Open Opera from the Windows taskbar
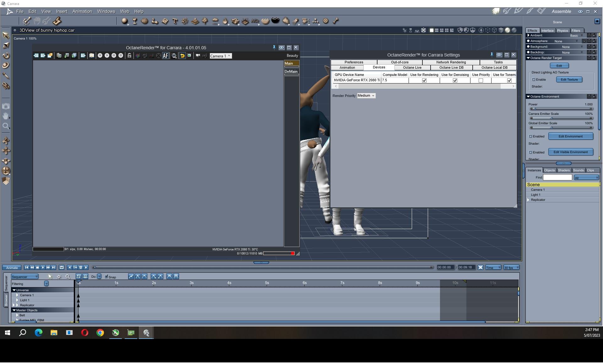 tap(85, 333)
